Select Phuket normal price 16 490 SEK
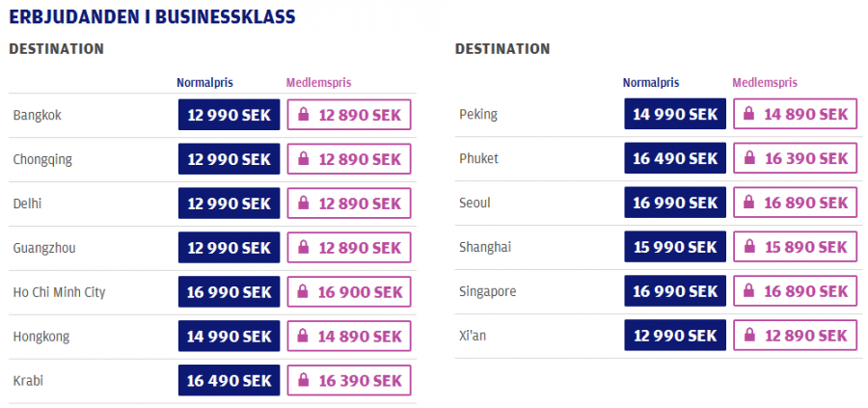The height and width of the screenshot is (408, 868). pos(675,158)
